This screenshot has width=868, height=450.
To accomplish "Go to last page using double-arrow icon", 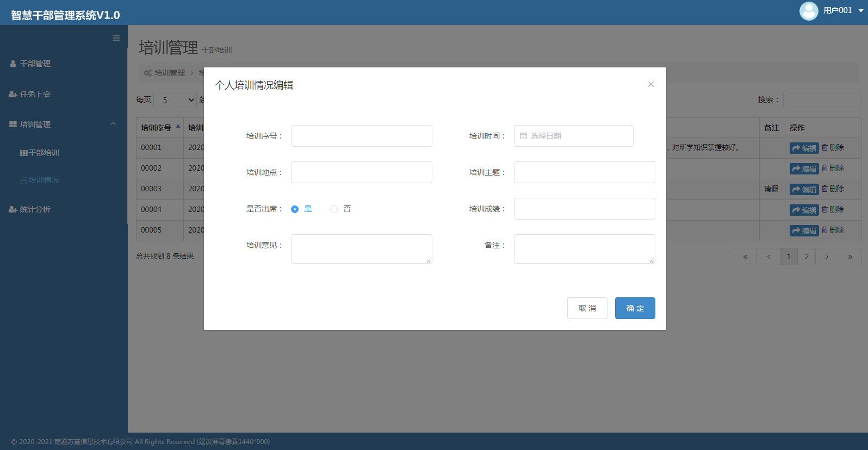I will coord(850,257).
